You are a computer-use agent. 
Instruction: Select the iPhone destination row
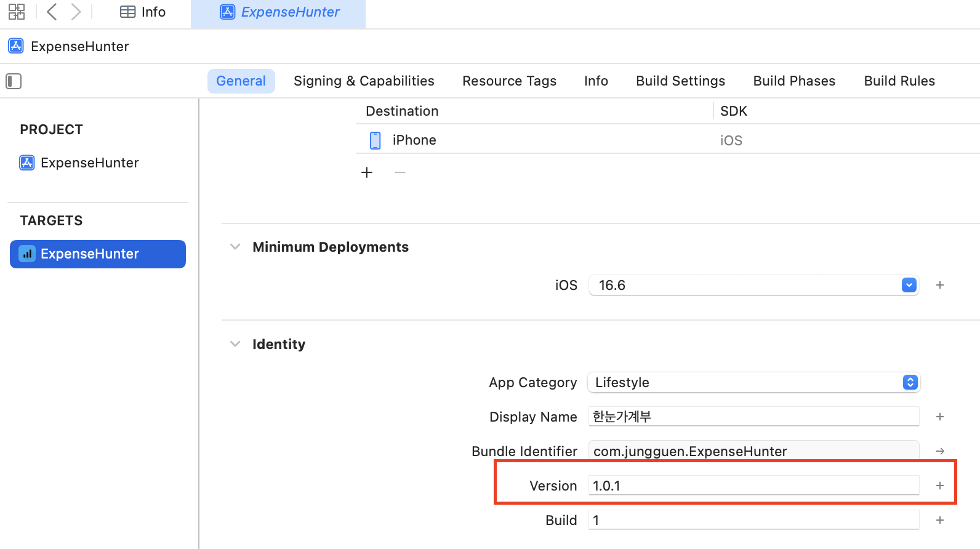[668, 140]
